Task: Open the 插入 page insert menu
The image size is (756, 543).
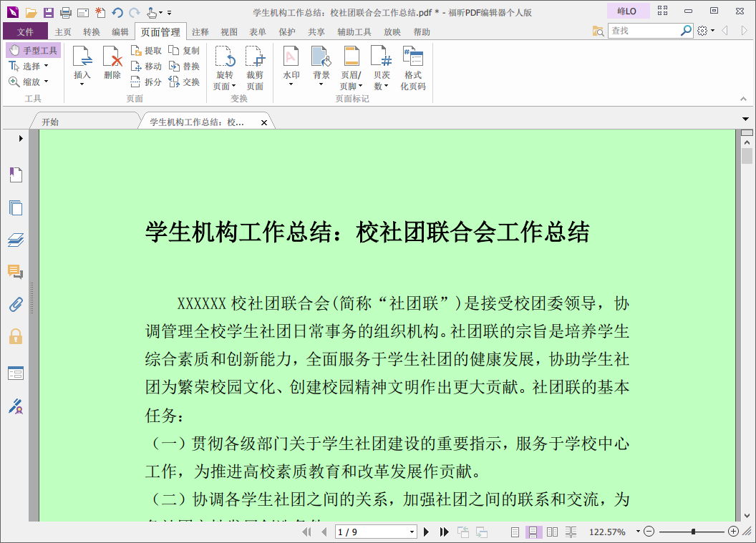Action: tap(82, 67)
